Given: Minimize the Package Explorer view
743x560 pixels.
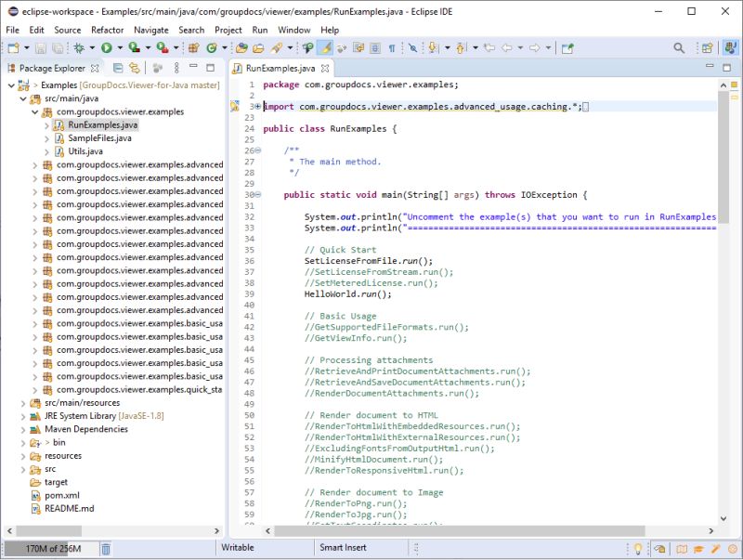Looking at the screenshot, I should click(x=193, y=67).
